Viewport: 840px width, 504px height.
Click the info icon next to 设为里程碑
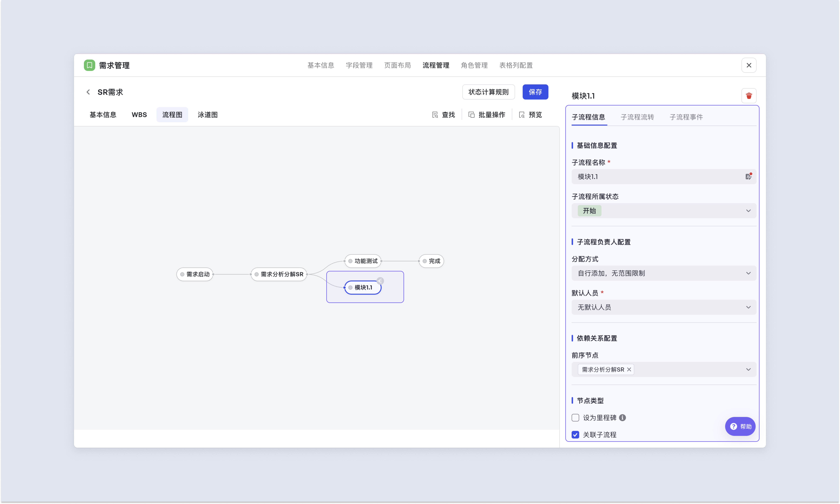(x=622, y=418)
